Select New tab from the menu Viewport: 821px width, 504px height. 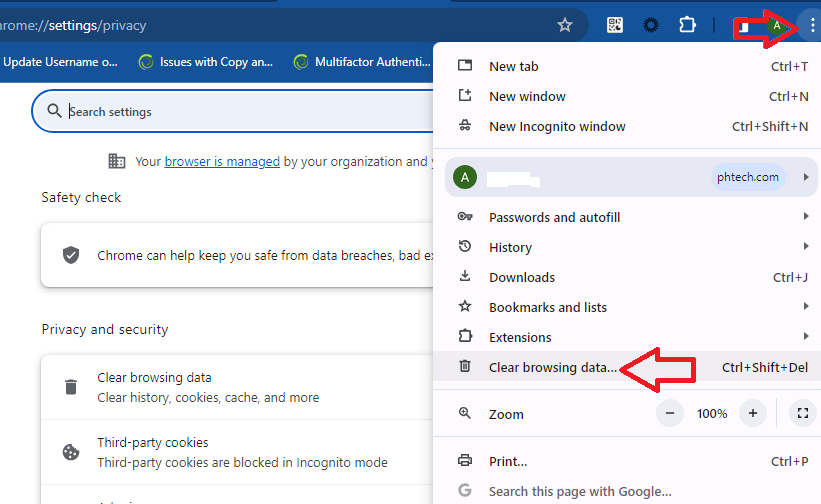click(627, 66)
